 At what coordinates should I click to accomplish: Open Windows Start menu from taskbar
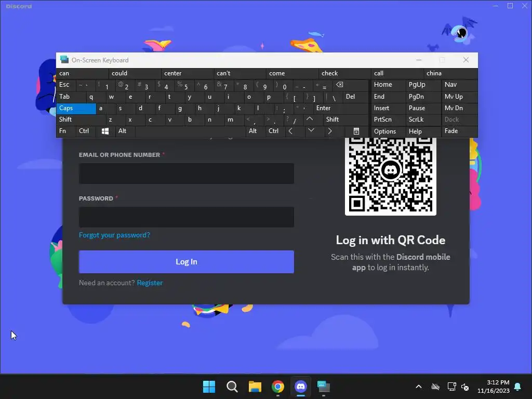click(x=209, y=387)
